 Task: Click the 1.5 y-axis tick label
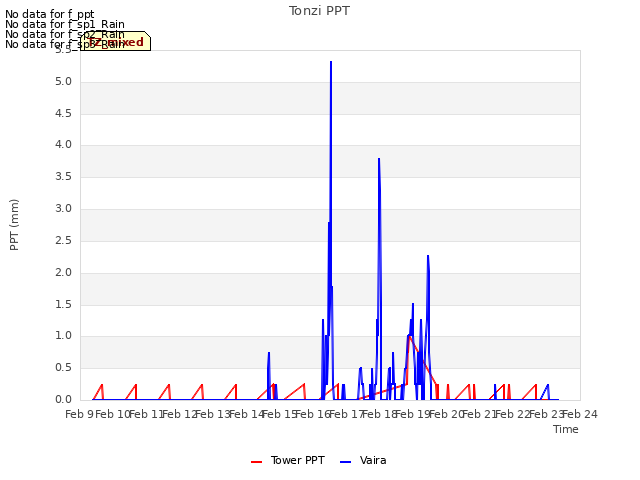click(63, 304)
